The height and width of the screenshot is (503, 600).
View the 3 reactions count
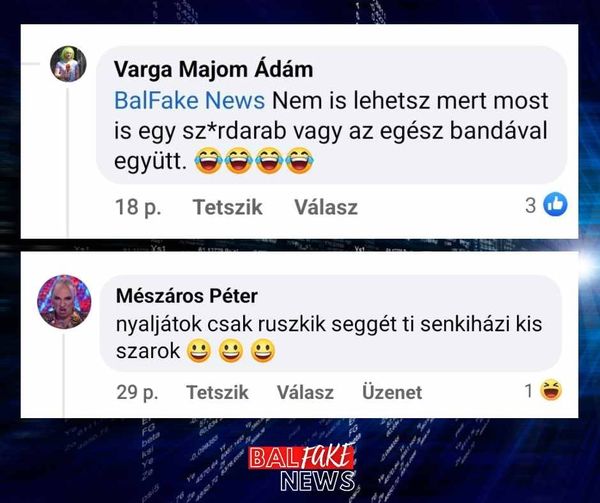tap(530, 205)
